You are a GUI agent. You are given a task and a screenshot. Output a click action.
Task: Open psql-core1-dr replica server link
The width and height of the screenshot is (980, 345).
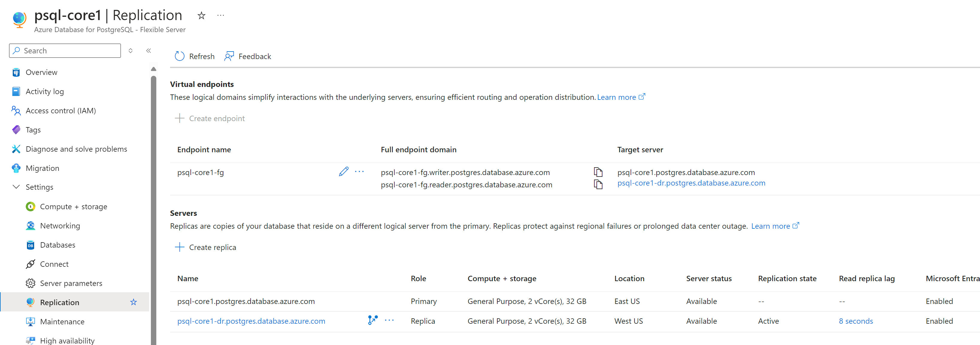[x=251, y=321]
